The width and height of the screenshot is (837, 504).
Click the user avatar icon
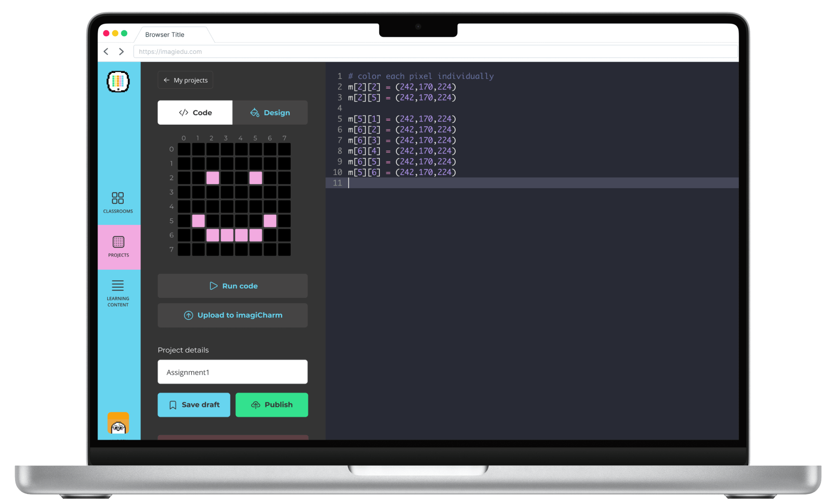[118, 424]
